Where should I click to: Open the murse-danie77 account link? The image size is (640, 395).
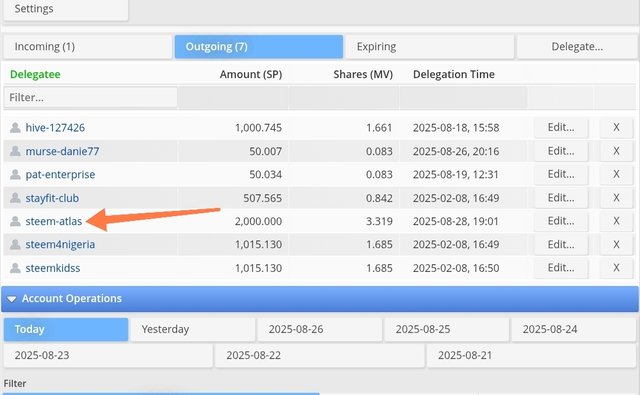click(62, 151)
